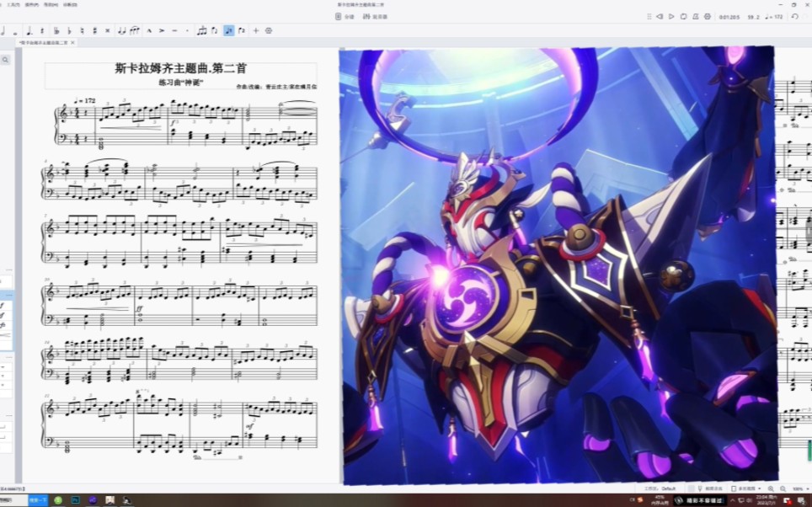
Task: Open the Mixer button
Action: [x=376, y=17]
